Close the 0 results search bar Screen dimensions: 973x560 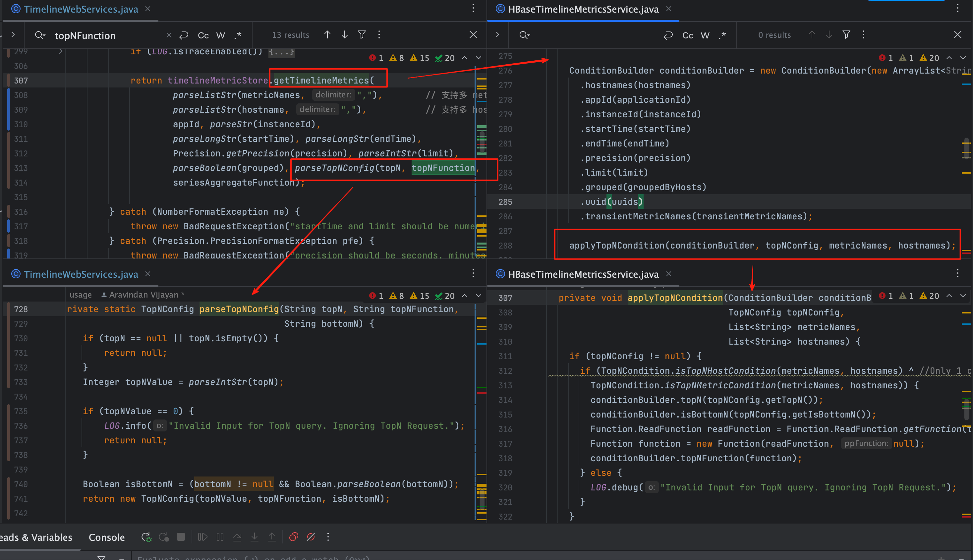coord(958,35)
